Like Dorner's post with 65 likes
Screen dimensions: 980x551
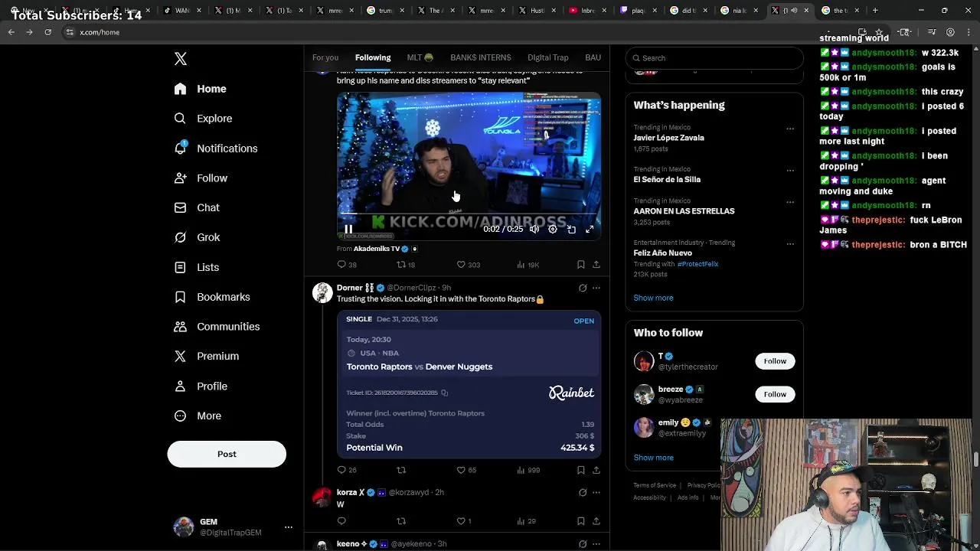[461, 470]
